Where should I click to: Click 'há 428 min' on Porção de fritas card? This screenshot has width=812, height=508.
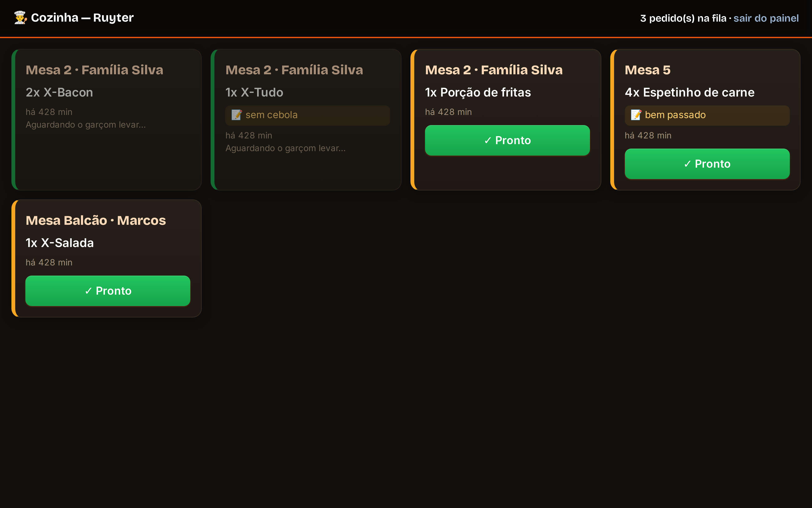(x=448, y=112)
